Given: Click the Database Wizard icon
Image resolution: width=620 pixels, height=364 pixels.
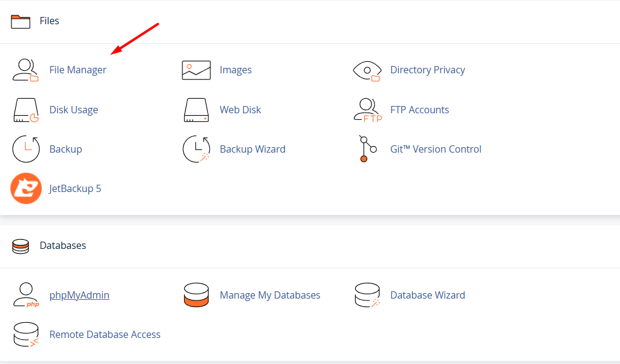Looking at the screenshot, I should [x=367, y=296].
